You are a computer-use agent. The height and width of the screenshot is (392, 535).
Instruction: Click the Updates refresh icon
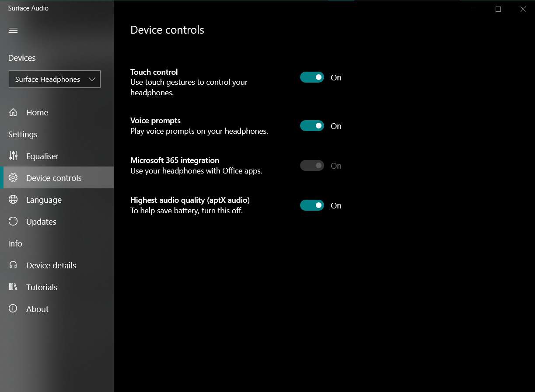click(13, 222)
